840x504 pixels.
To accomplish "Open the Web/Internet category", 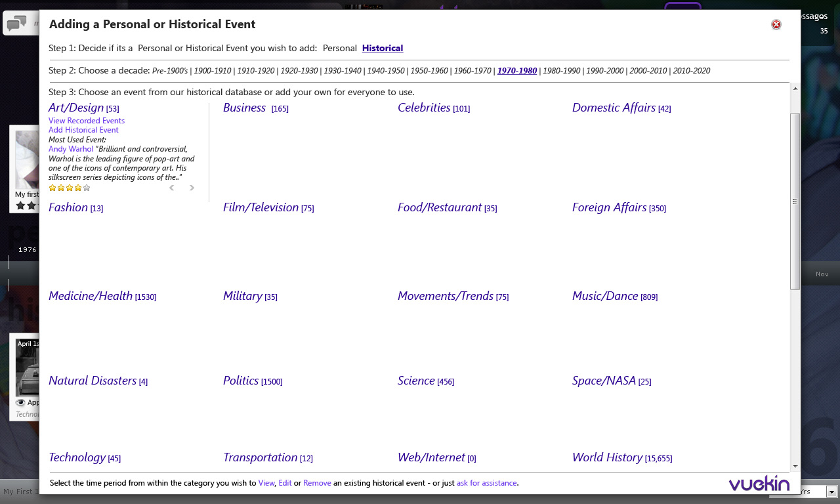I will click(431, 457).
